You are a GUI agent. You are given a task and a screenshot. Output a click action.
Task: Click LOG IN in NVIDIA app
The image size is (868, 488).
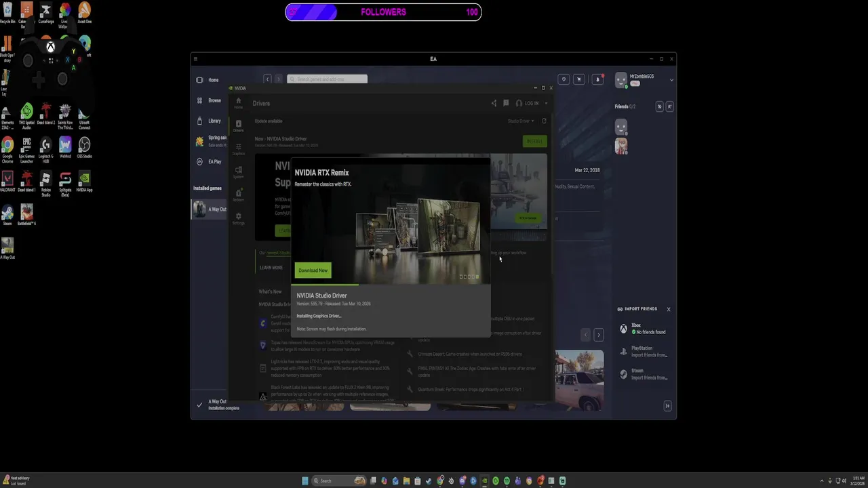pos(528,103)
